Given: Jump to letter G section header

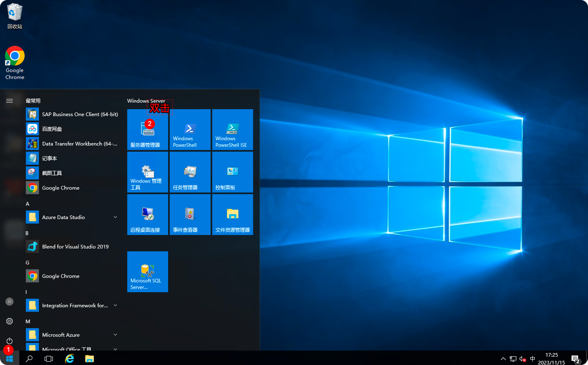Looking at the screenshot, I should 28,263.
